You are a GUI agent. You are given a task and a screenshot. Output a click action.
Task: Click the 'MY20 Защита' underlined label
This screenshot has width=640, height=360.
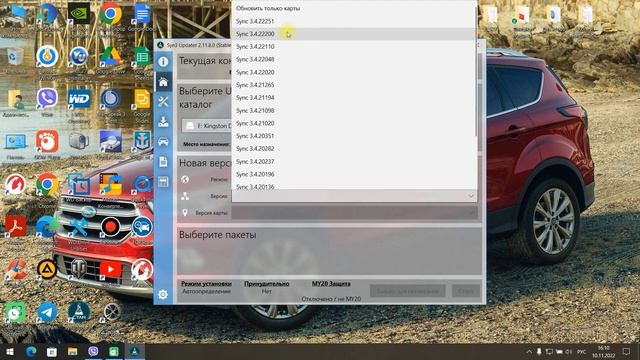pyautogui.click(x=331, y=284)
